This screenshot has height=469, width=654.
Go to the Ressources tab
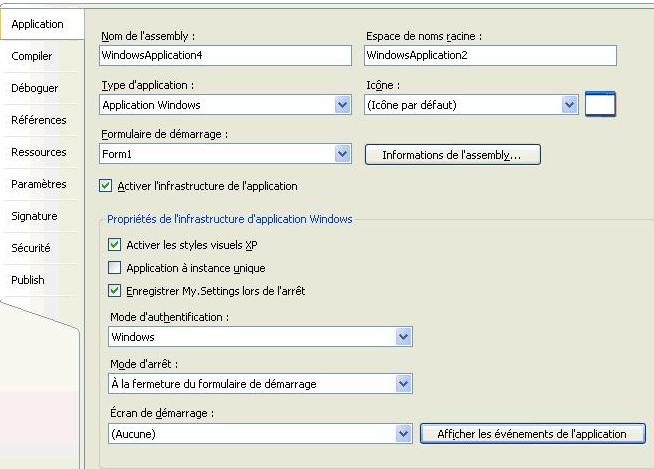coord(39,152)
